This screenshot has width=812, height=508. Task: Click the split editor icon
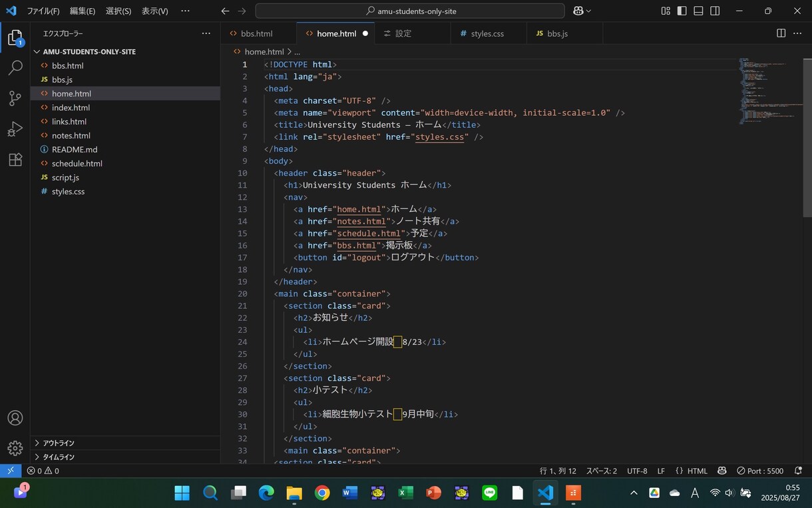tap(781, 33)
